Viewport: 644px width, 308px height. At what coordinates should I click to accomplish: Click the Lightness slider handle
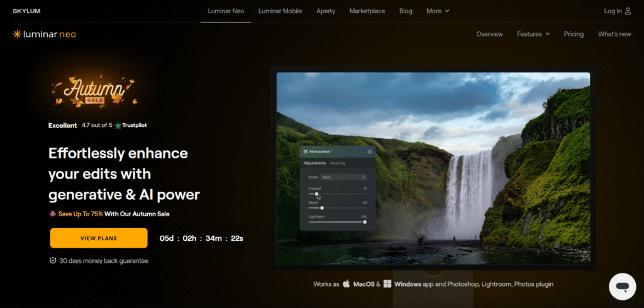[x=365, y=221]
